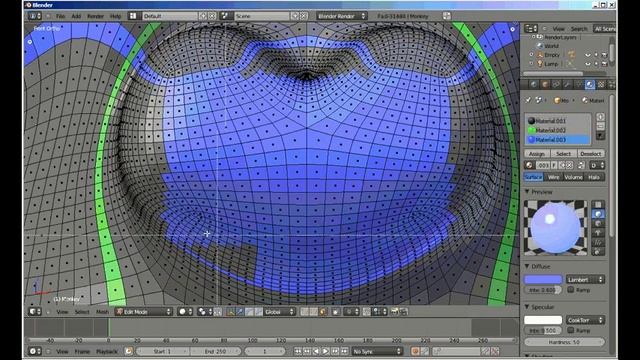Collapse the Preview panel
This screenshot has height=360, width=640.
pyautogui.click(x=527, y=191)
